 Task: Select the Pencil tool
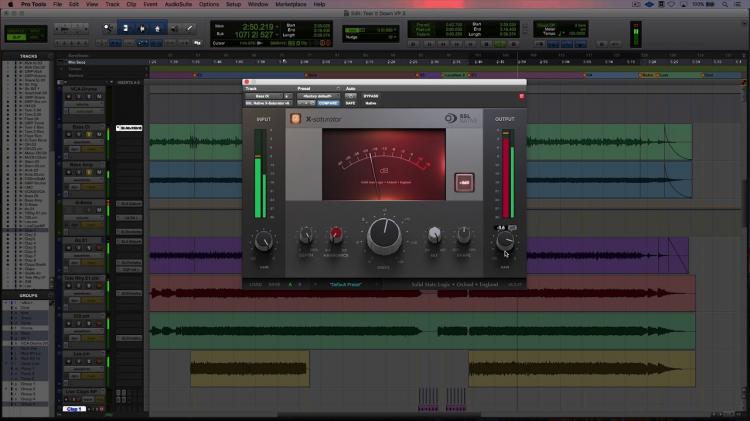click(x=189, y=28)
